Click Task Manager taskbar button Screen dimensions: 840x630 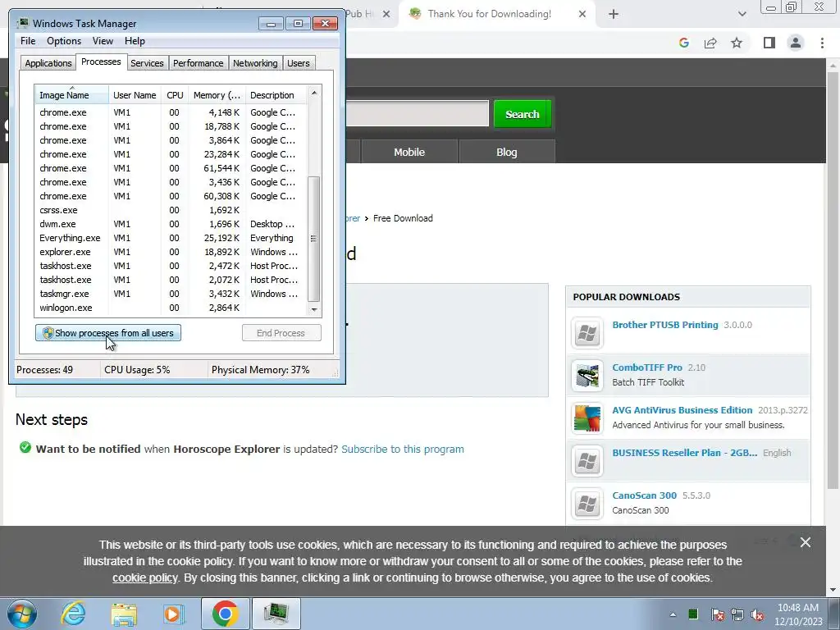(276, 614)
